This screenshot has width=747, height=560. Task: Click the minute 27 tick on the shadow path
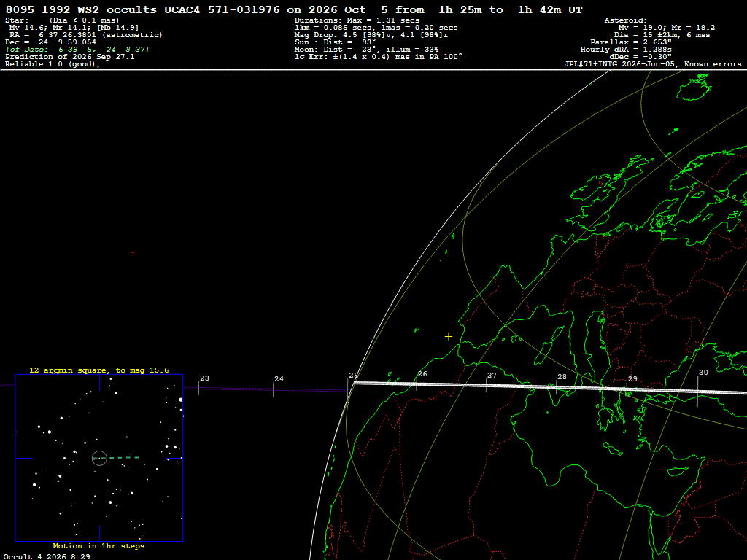486,385
